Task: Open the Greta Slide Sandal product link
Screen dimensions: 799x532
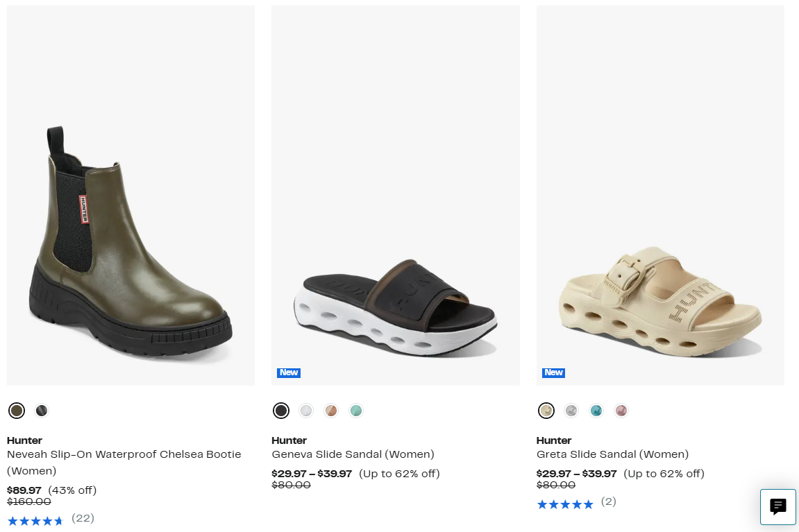Action: [612, 455]
